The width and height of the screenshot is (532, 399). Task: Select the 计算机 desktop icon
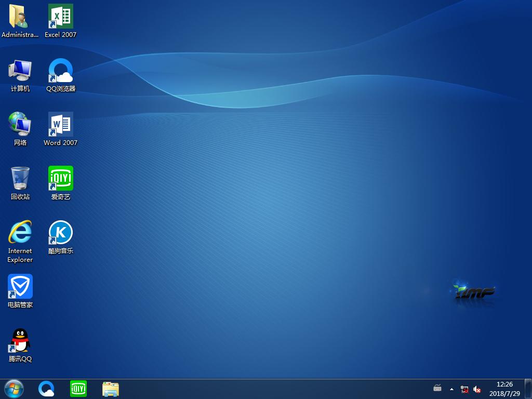click(20, 75)
